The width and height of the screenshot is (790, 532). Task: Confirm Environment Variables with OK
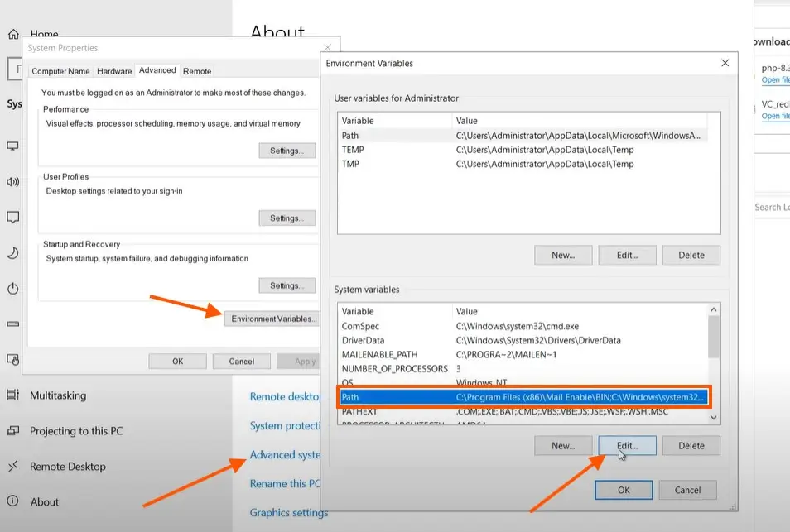click(624, 491)
